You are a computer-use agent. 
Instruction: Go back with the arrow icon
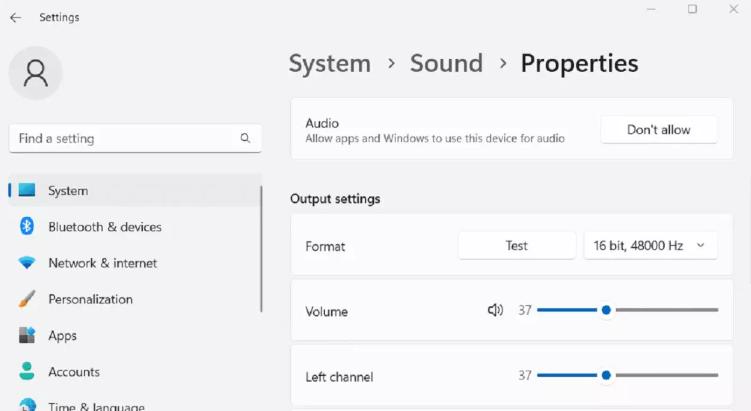[15, 18]
